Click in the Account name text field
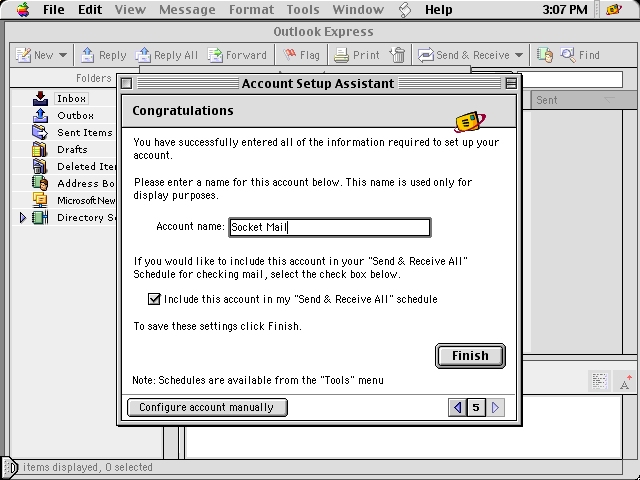The height and width of the screenshot is (480, 640). tap(329, 227)
